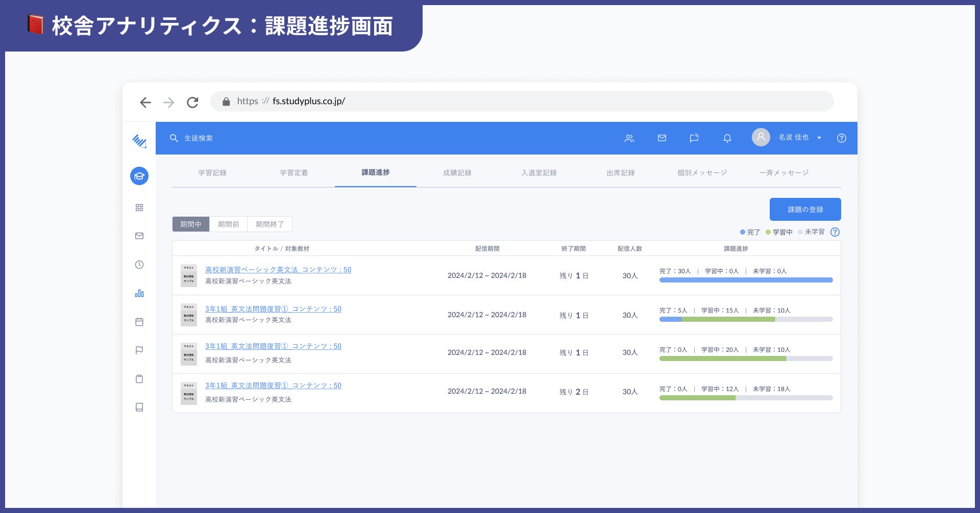Click the graduation cap icon in sidebar
980x513 pixels.
[139, 176]
